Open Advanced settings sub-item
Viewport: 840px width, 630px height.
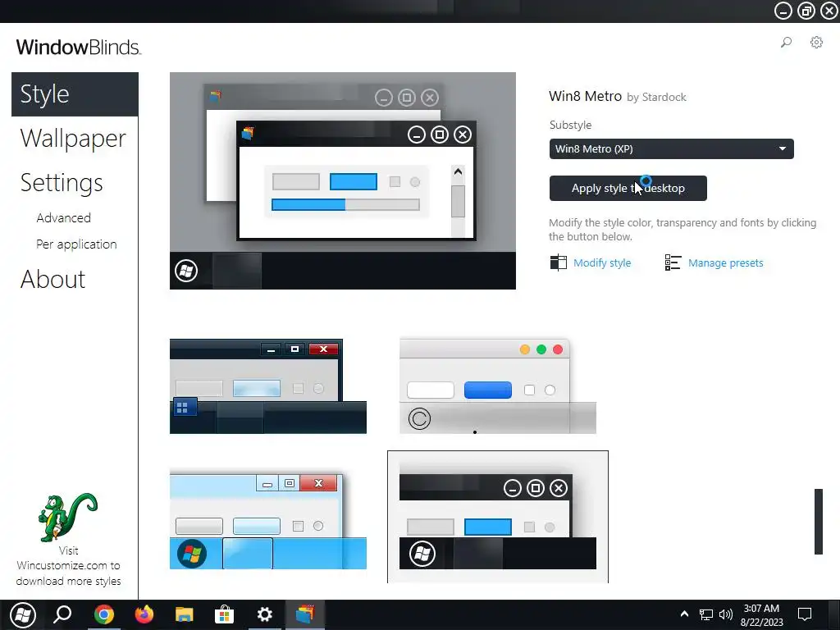point(64,218)
